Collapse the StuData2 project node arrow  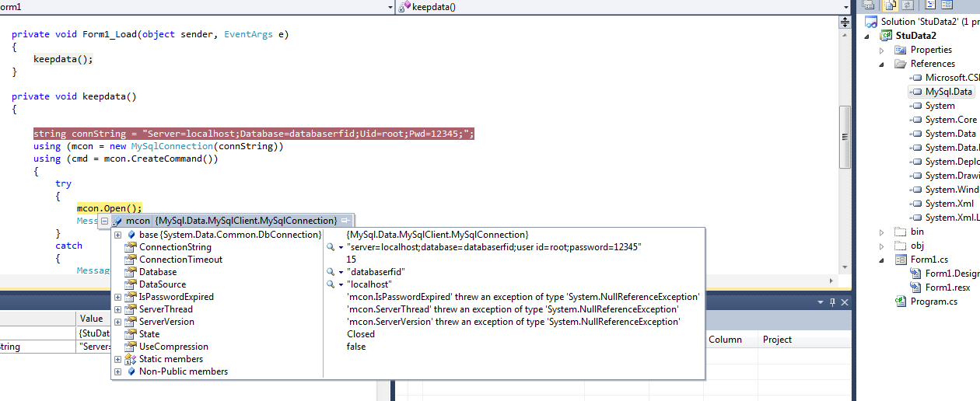pos(867,36)
